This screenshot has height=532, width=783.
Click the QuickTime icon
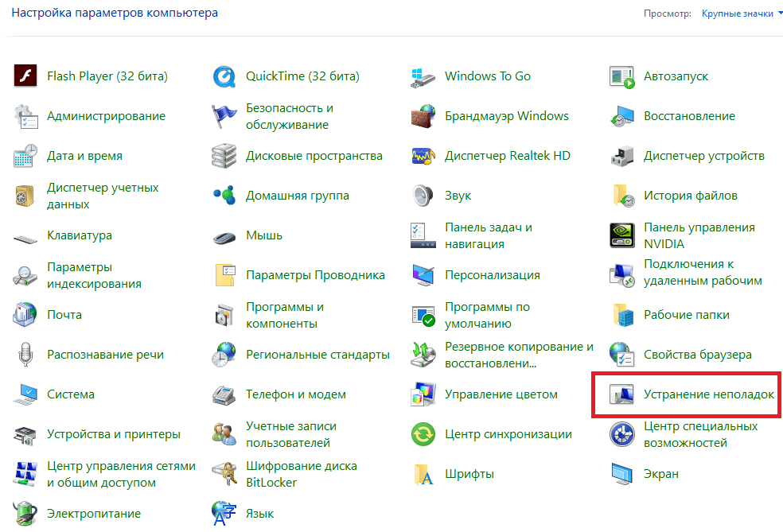point(224,76)
